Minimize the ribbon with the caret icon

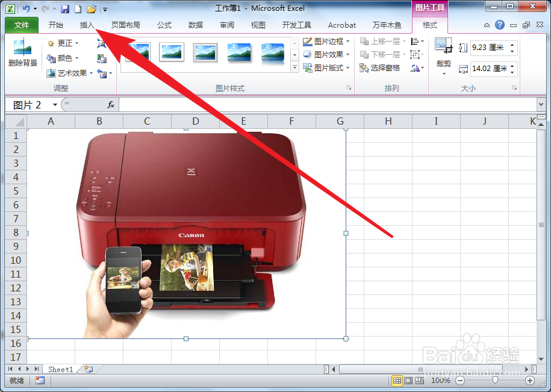[487, 25]
